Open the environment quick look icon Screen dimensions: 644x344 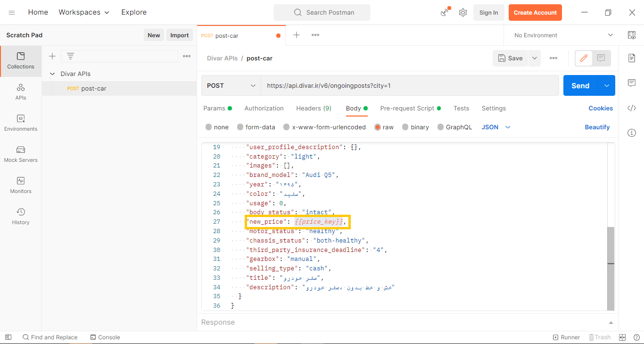coord(632,35)
